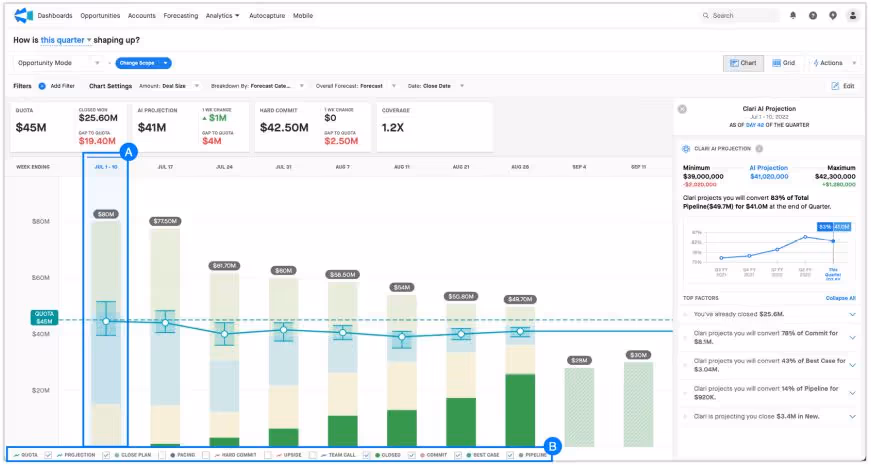Click the AI Projection $41,020,000 link
Viewport: 871px width, 465px height.
(x=769, y=172)
